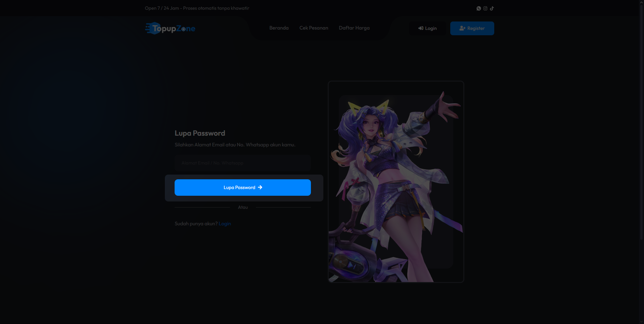Click the TopupZone logo
This screenshot has width=644, height=324.
click(x=170, y=28)
